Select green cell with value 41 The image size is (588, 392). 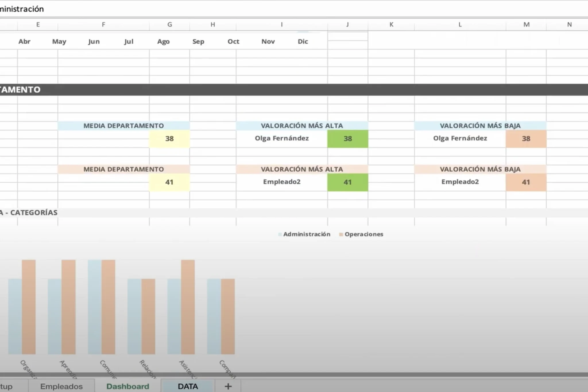click(x=348, y=182)
